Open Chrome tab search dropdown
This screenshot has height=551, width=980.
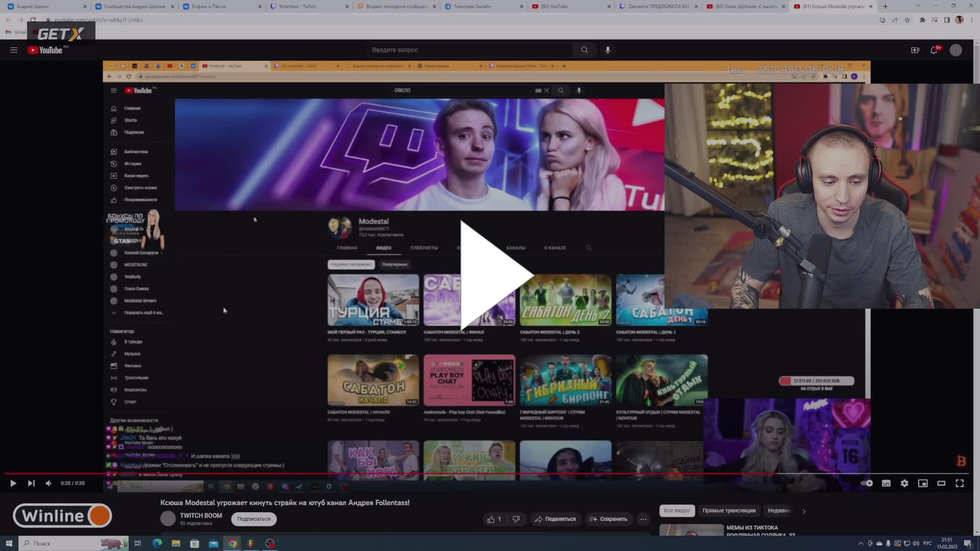coord(918,6)
